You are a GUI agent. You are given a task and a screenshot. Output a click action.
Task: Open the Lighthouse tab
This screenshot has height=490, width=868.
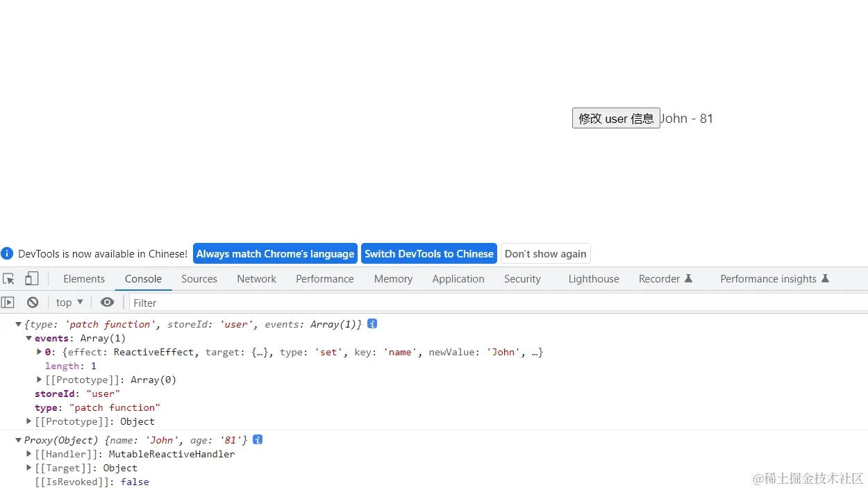click(594, 279)
